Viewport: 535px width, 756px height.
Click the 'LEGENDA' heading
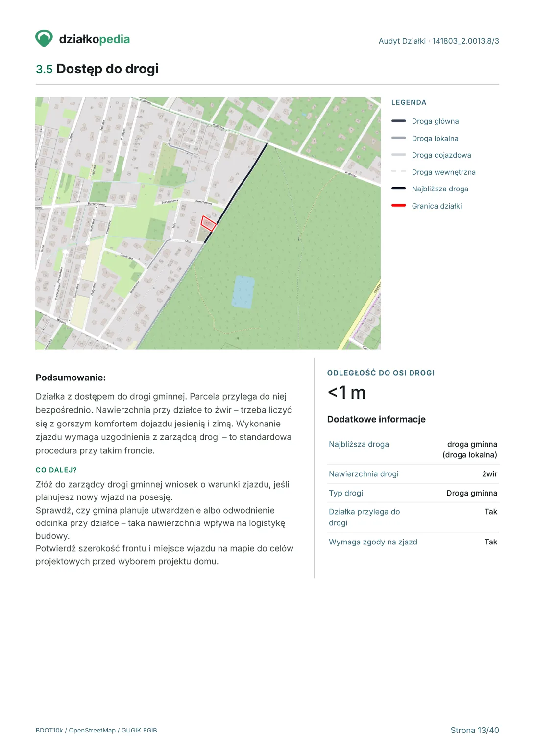point(409,102)
